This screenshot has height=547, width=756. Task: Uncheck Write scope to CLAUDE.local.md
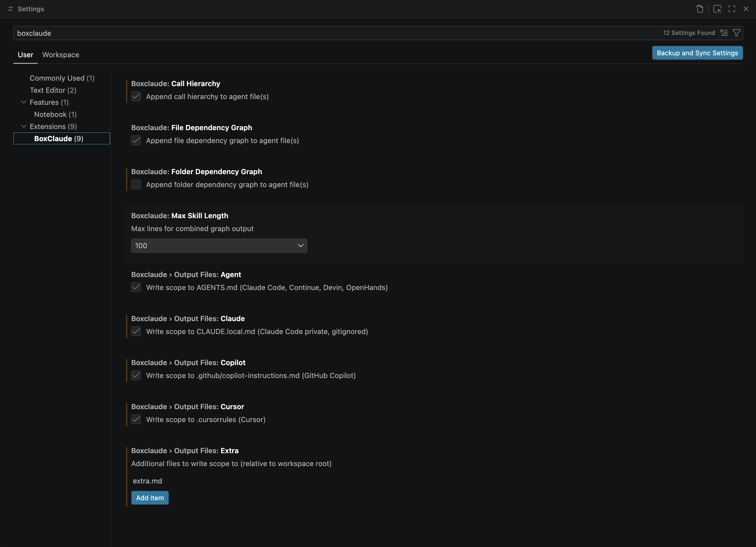click(136, 332)
